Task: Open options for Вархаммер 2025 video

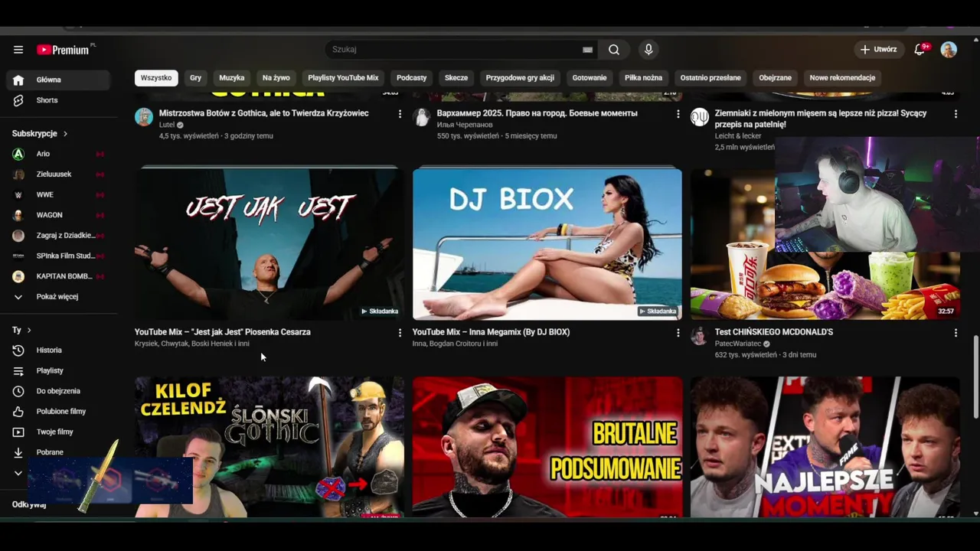Action: click(x=678, y=114)
